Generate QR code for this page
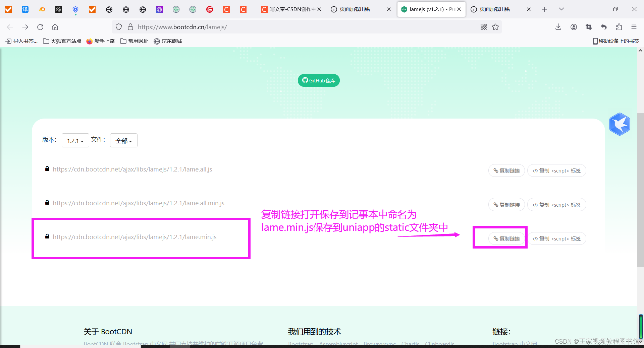 tap(483, 27)
